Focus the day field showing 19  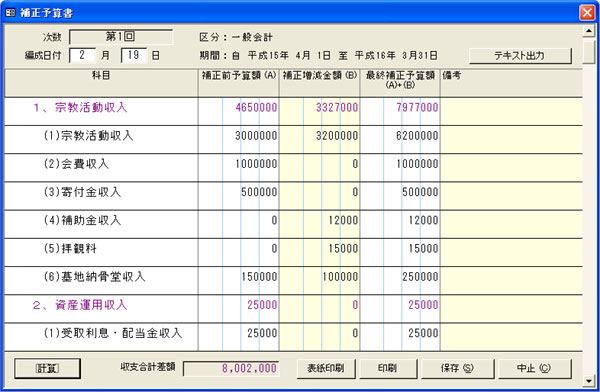coord(134,56)
